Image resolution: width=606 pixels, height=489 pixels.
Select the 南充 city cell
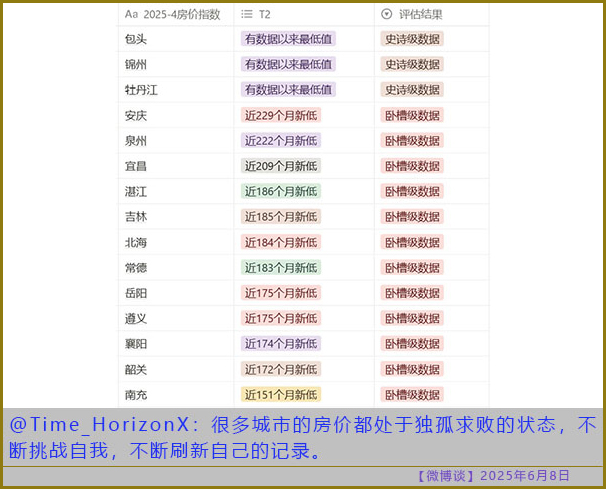click(135, 395)
